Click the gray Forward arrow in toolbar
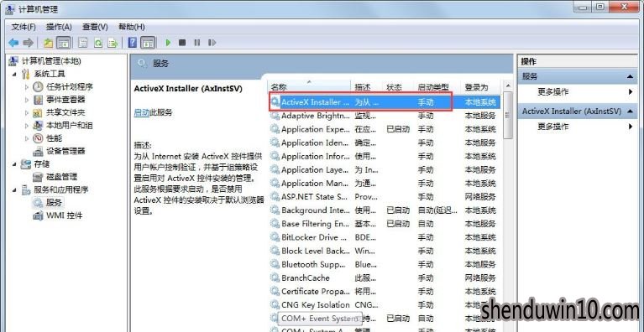This screenshot has height=332, width=644. click(x=28, y=43)
